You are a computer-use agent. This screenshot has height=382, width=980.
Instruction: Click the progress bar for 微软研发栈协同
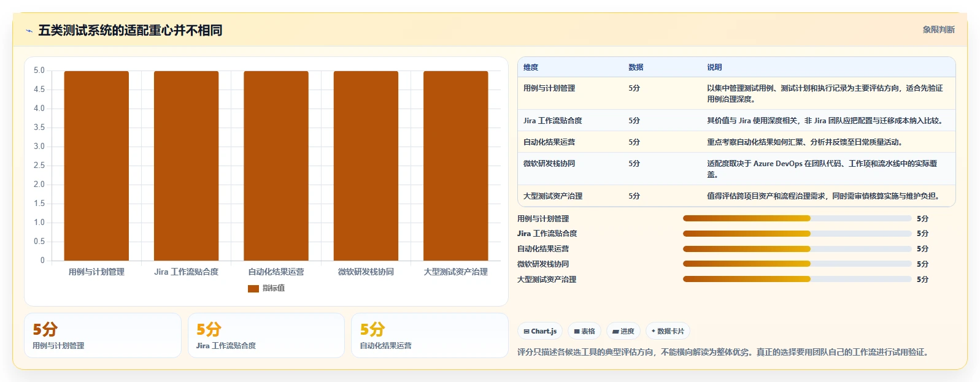(797, 264)
